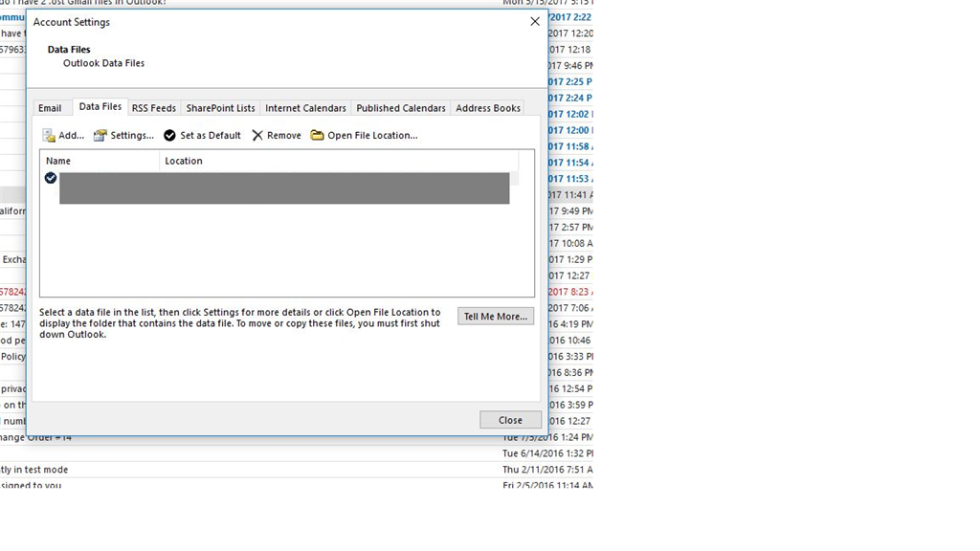The width and height of the screenshot is (980, 551).
Task: Click the X to dismiss Account Settings
Action: click(x=535, y=22)
